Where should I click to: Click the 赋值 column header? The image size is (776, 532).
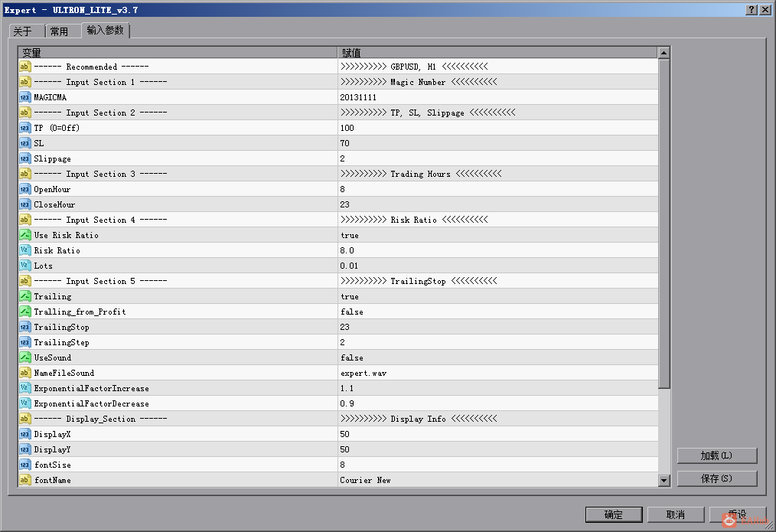pos(498,53)
